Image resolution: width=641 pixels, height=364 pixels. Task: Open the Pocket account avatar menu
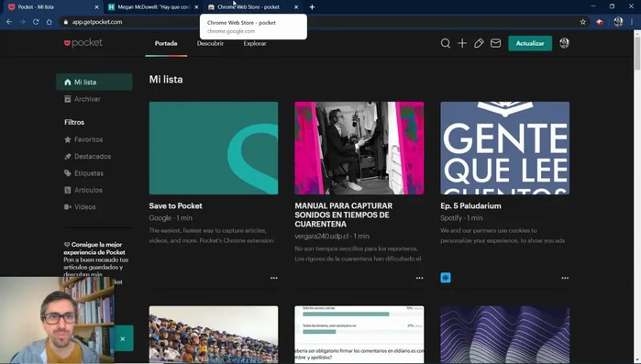pyautogui.click(x=564, y=43)
